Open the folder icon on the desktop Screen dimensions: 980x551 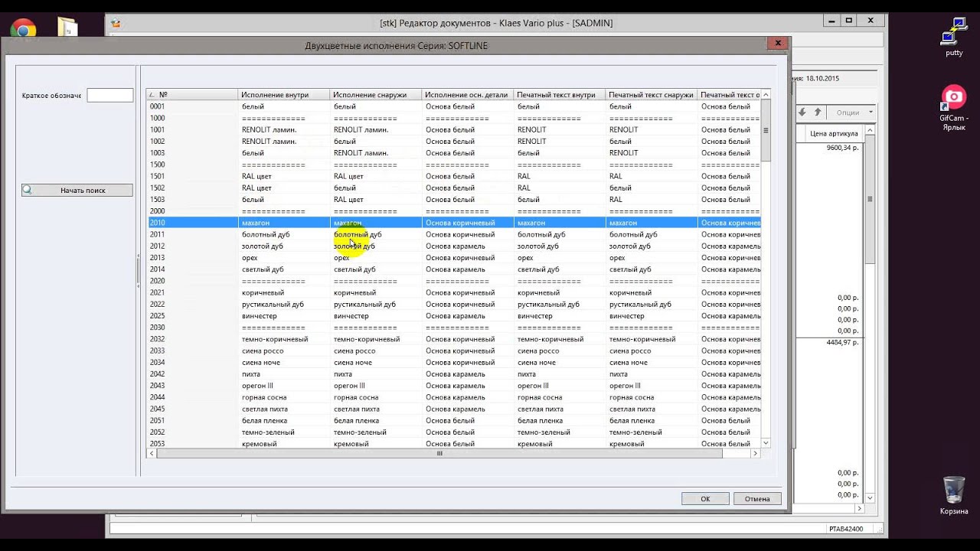(x=67, y=28)
